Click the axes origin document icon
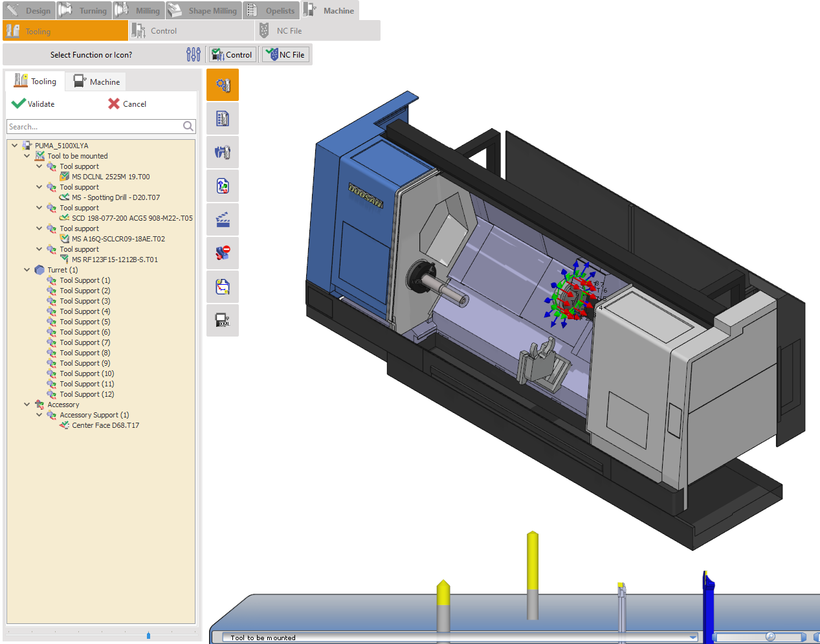820x644 pixels. pyautogui.click(x=223, y=186)
